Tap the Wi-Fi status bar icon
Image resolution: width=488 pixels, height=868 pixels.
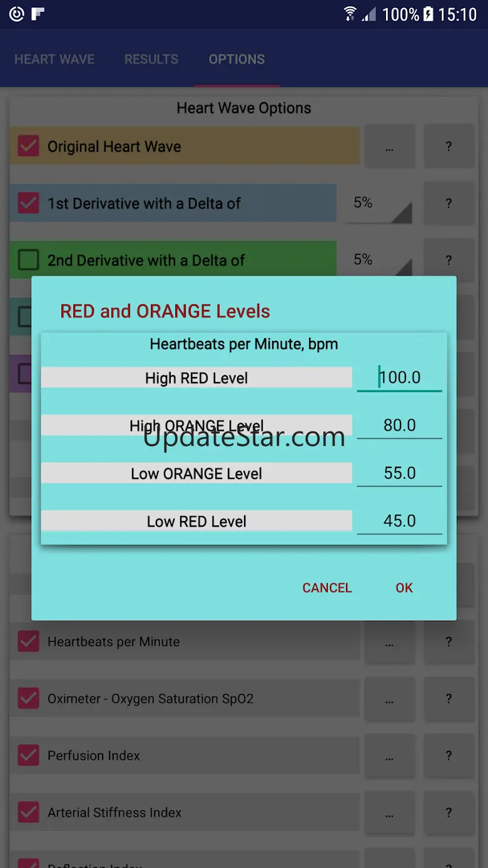click(x=350, y=14)
